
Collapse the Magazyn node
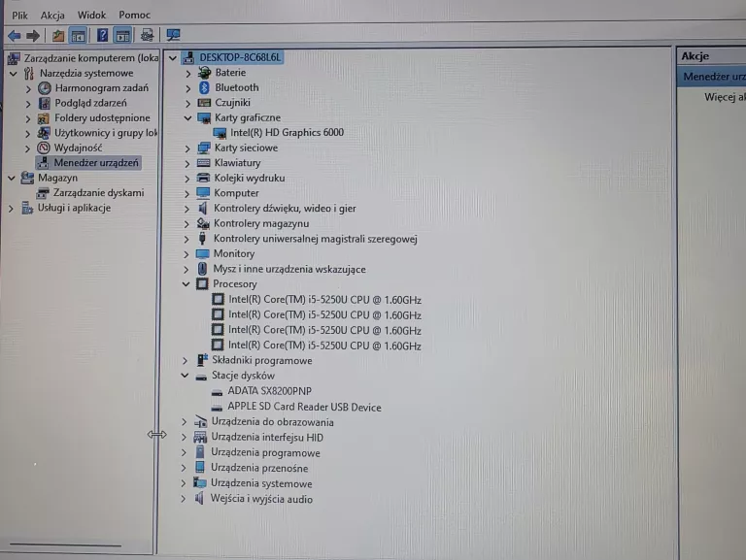pyautogui.click(x=12, y=179)
